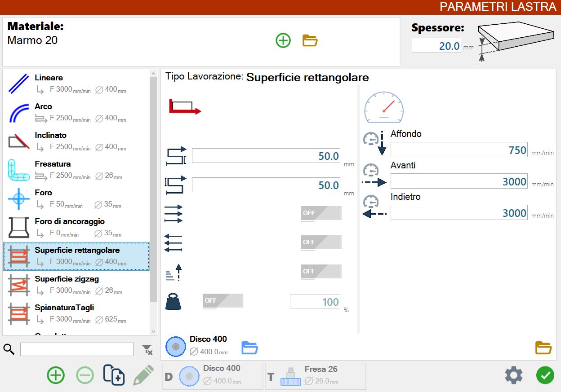Click the Affondo speed input field

point(459,150)
